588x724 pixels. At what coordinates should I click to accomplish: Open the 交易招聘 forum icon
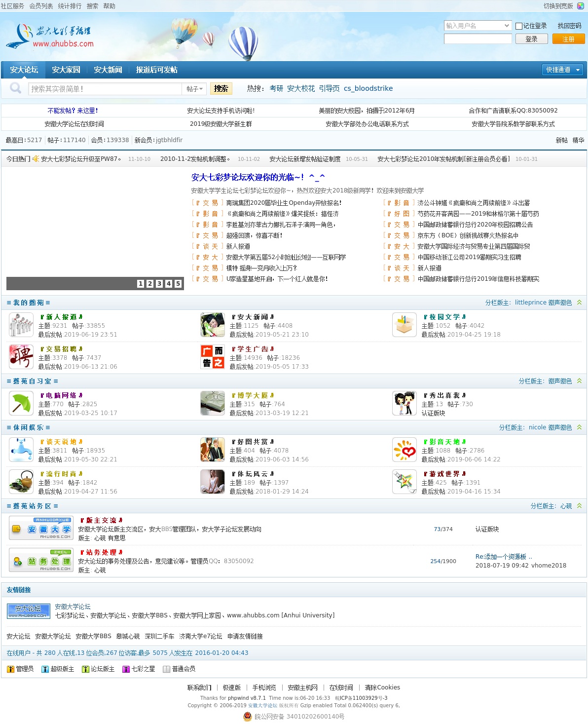click(x=21, y=357)
